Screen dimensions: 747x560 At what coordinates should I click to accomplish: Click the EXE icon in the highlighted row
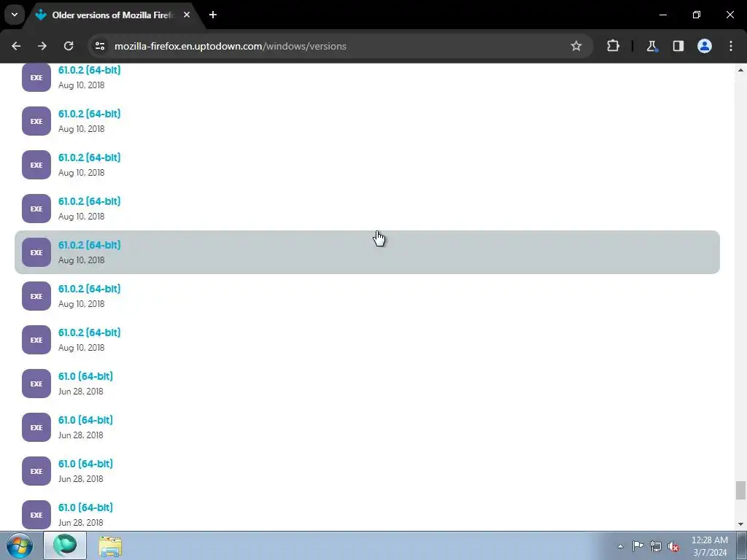[x=36, y=252]
